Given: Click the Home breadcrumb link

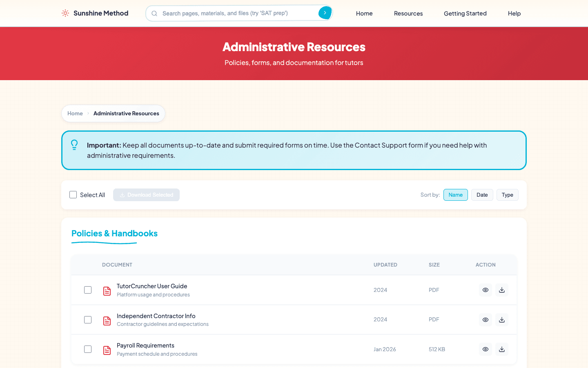Looking at the screenshot, I should pyautogui.click(x=75, y=113).
